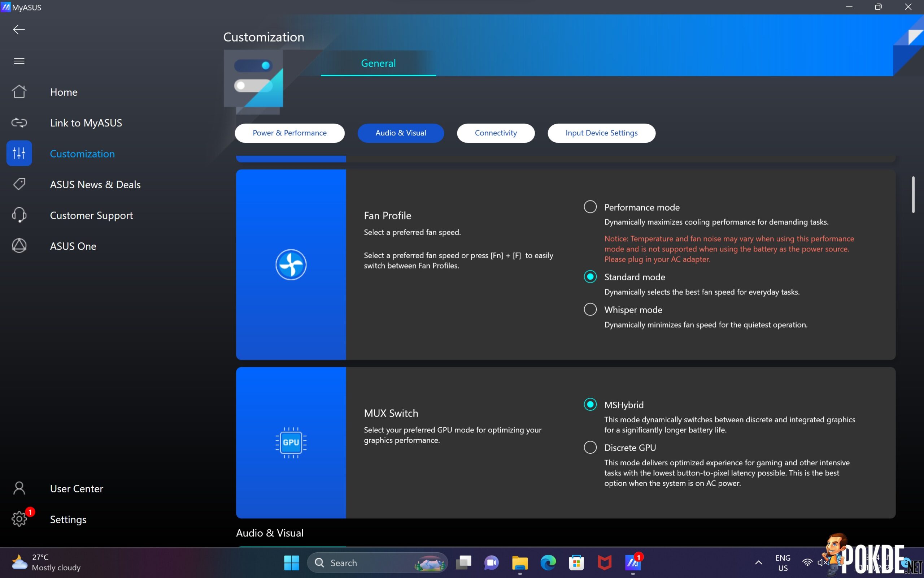The width and height of the screenshot is (924, 578).
Task: Open Task View in the taskbar
Action: click(x=464, y=563)
